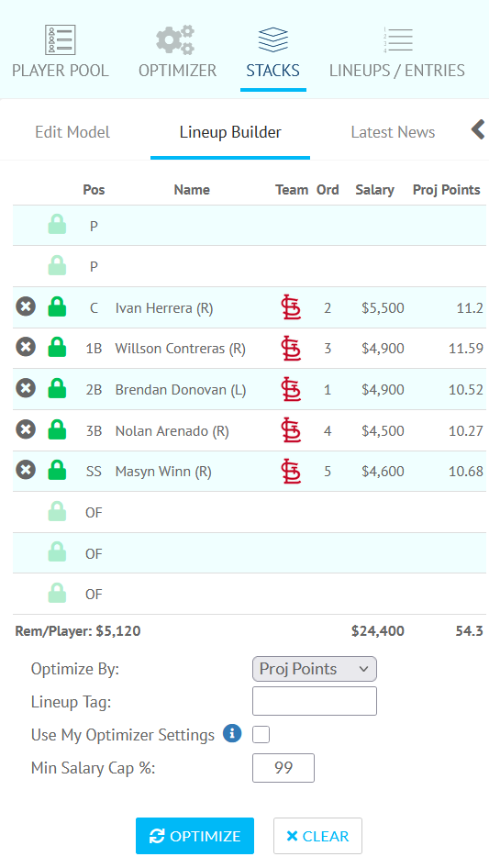The image size is (489, 868).
Task: Switch to the Latest News tab
Action: pos(393,132)
